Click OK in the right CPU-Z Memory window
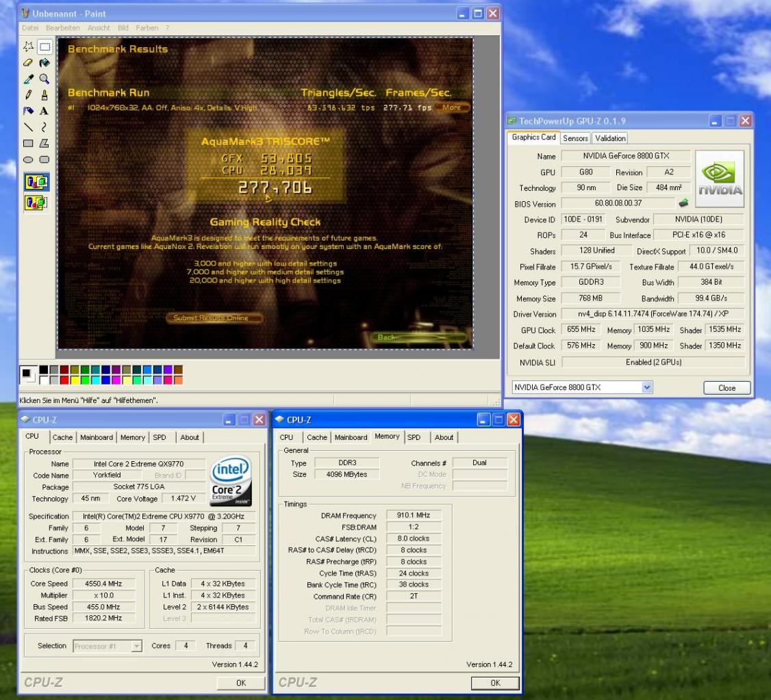Viewport: 771px width, 700px height. [x=495, y=683]
